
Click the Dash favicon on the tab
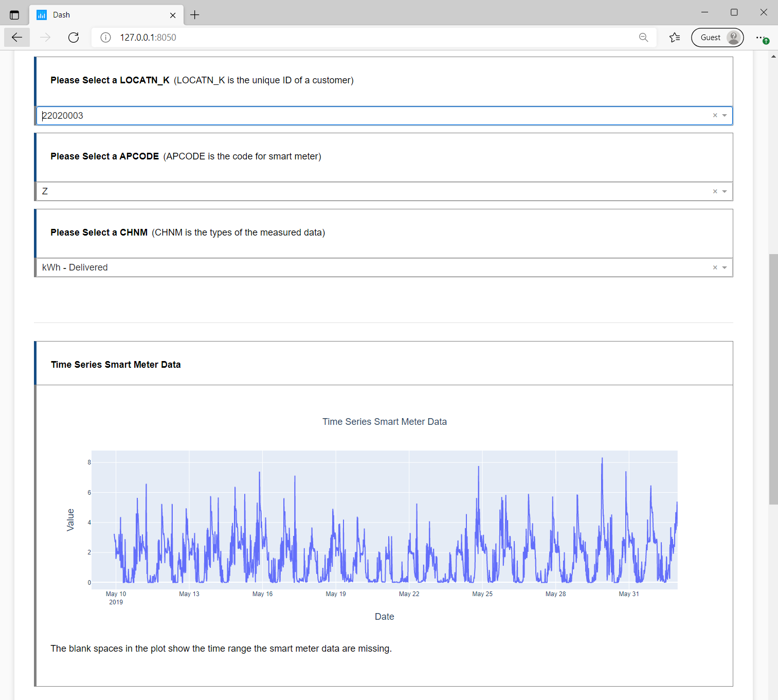[x=41, y=14]
